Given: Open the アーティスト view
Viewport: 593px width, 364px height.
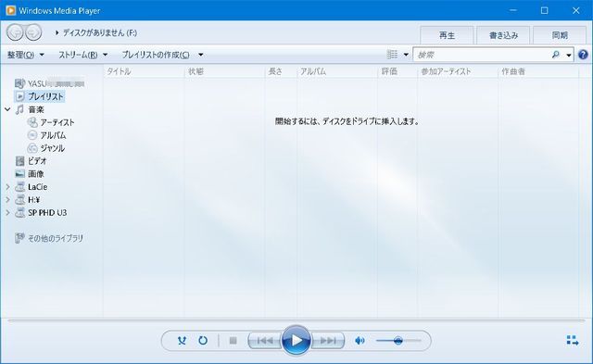Looking at the screenshot, I should pos(57,122).
